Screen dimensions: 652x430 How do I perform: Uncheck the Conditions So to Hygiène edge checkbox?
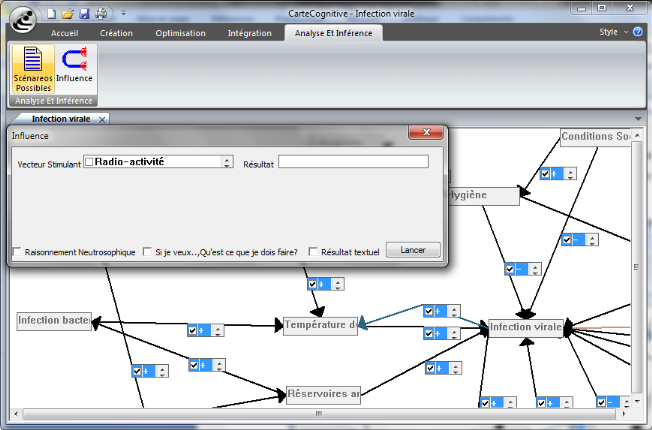(545, 174)
